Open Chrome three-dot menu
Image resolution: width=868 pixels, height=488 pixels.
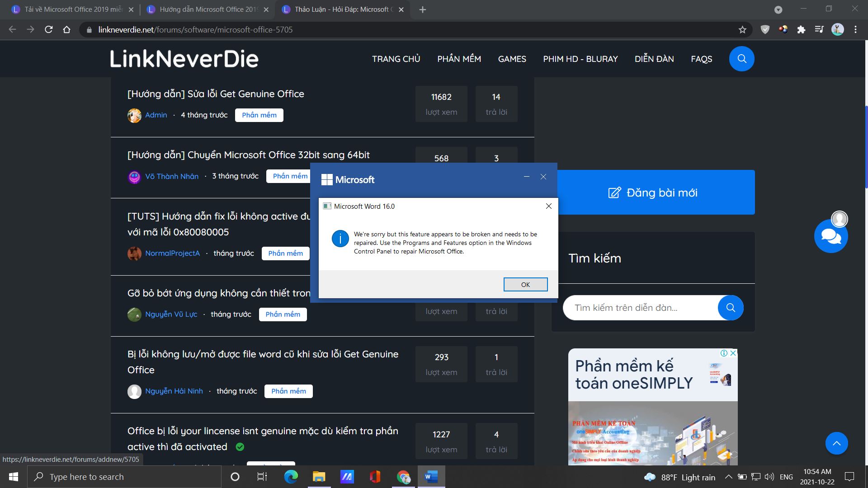point(855,30)
